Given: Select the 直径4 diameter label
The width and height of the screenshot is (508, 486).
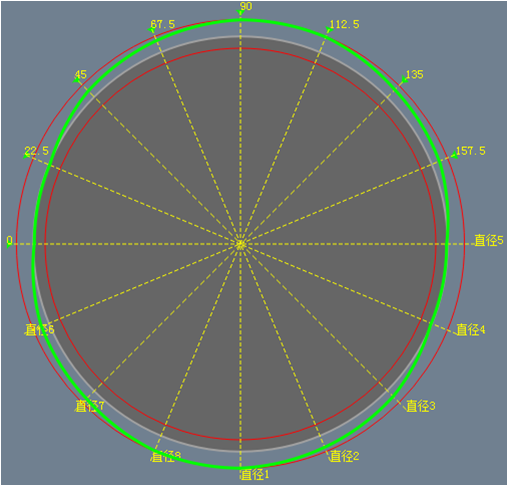Looking at the screenshot, I should point(471,329).
